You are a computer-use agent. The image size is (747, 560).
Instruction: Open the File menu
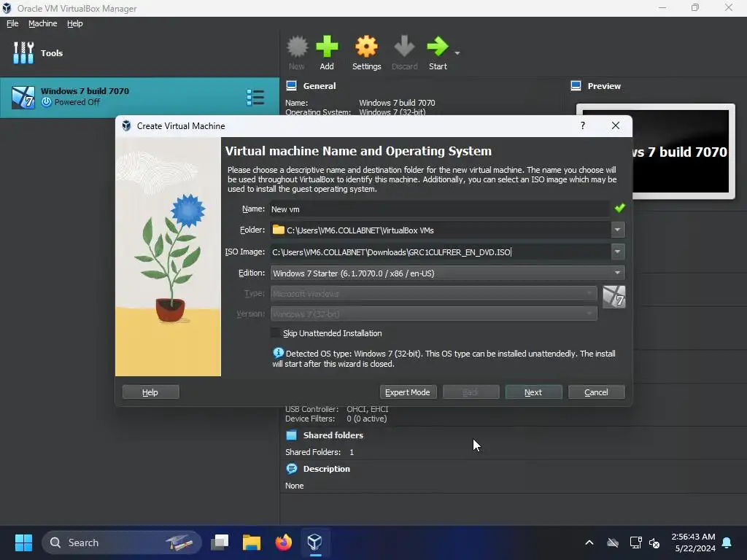point(12,23)
